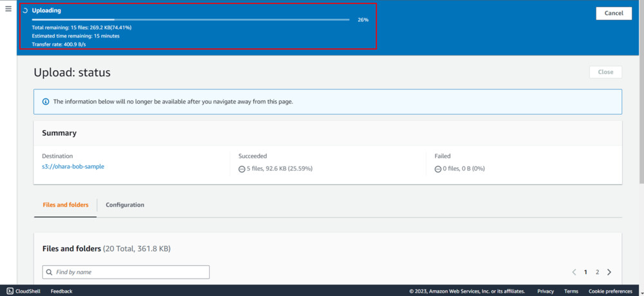Click the Uploading spinner icon
The width and height of the screenshot is (644, 296).
coord(25,11)
